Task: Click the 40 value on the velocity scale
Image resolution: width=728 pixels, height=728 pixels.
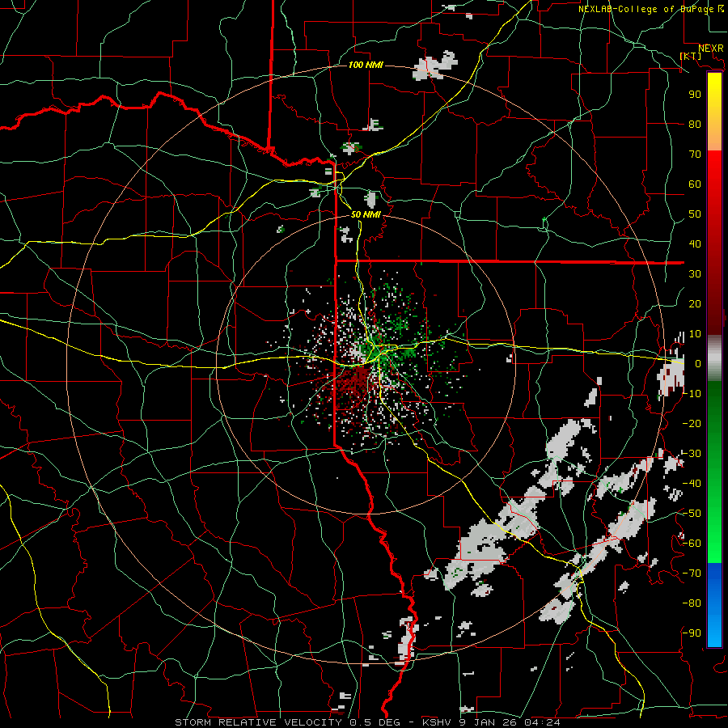Action: click(x=695, y=243)
